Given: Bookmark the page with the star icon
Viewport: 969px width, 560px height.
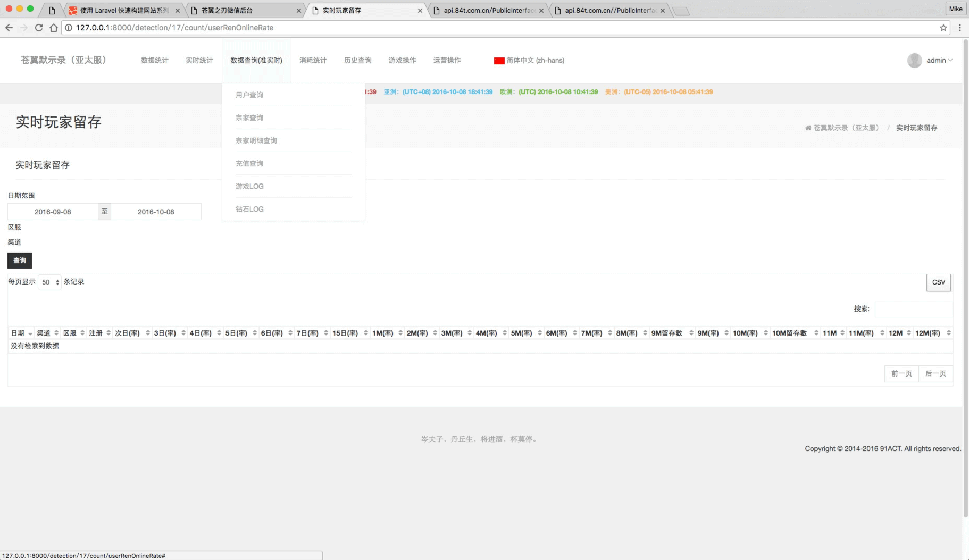Looking at the screenshot, I should (943, 28).
